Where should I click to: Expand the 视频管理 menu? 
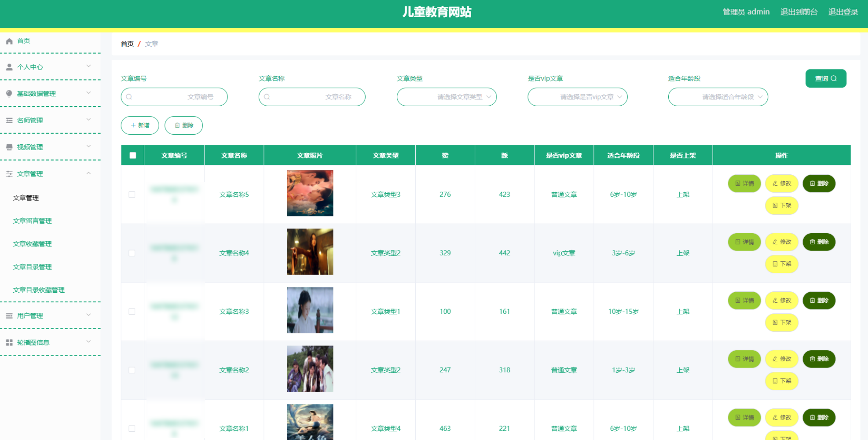pos(50,147)
